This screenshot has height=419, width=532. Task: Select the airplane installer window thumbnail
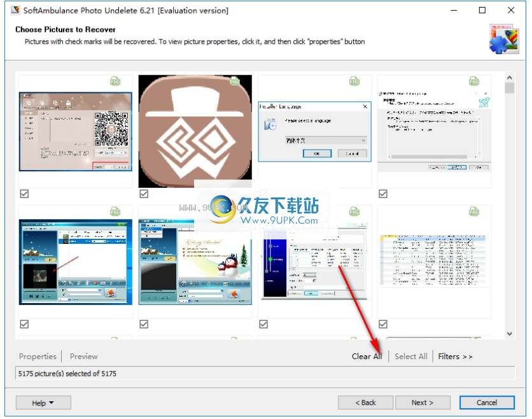tap(434, 131)
